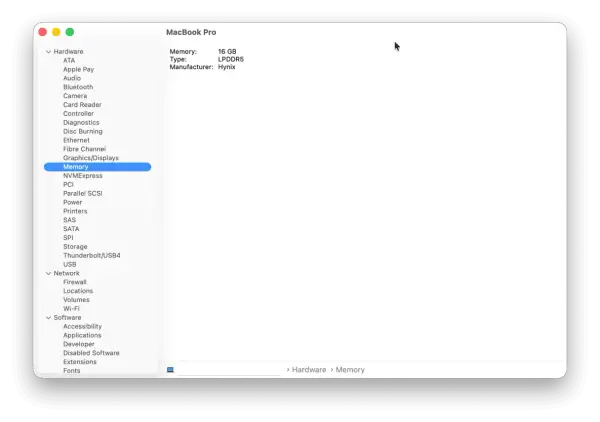Open the Extensions entry
Image resolution: width=600 pixels, height=422 pixels.
click(80, 362)
